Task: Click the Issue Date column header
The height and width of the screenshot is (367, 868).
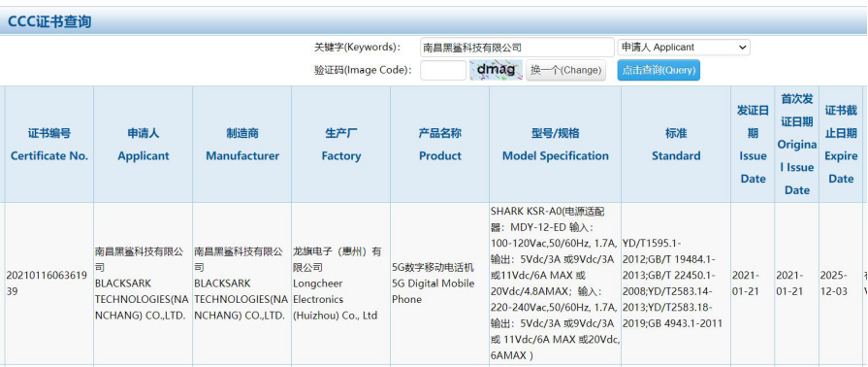Action: 753,145
